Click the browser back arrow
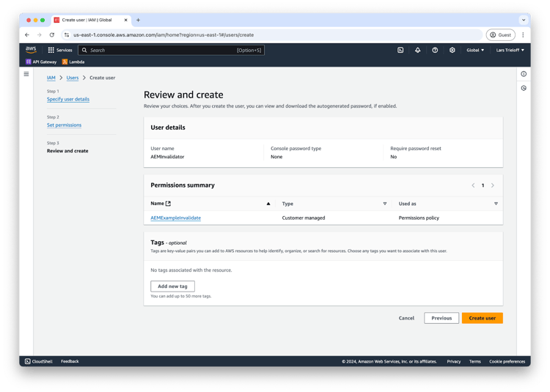The height and width of the screenshot is (392, 550). [27, 34]
